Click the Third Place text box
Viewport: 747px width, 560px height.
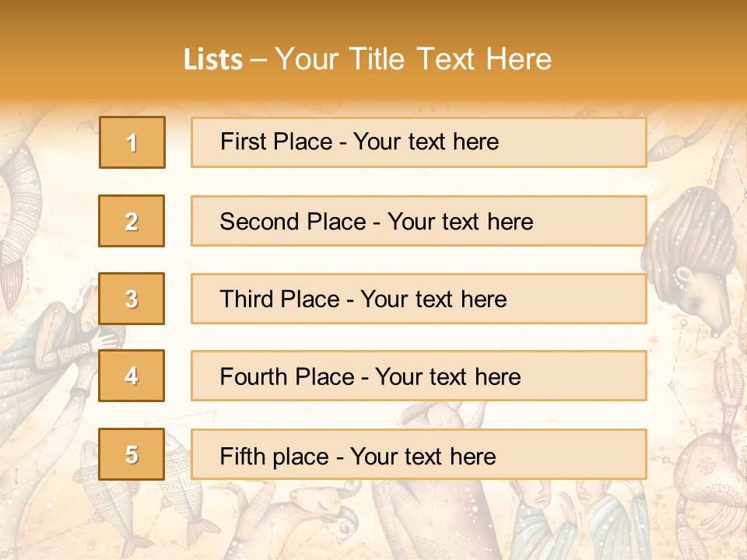coord(419,299)
